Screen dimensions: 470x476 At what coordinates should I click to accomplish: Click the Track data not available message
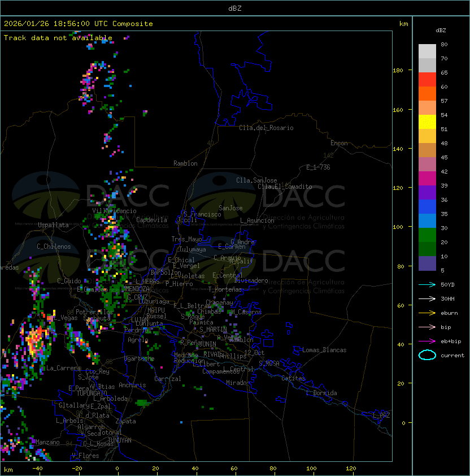coord(58,38)
